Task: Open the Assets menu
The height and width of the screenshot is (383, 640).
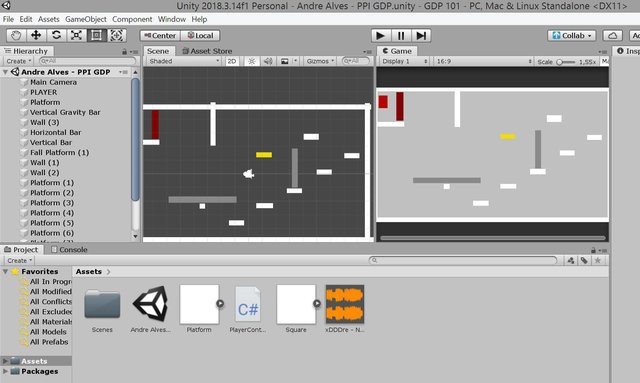Action: 49,19
